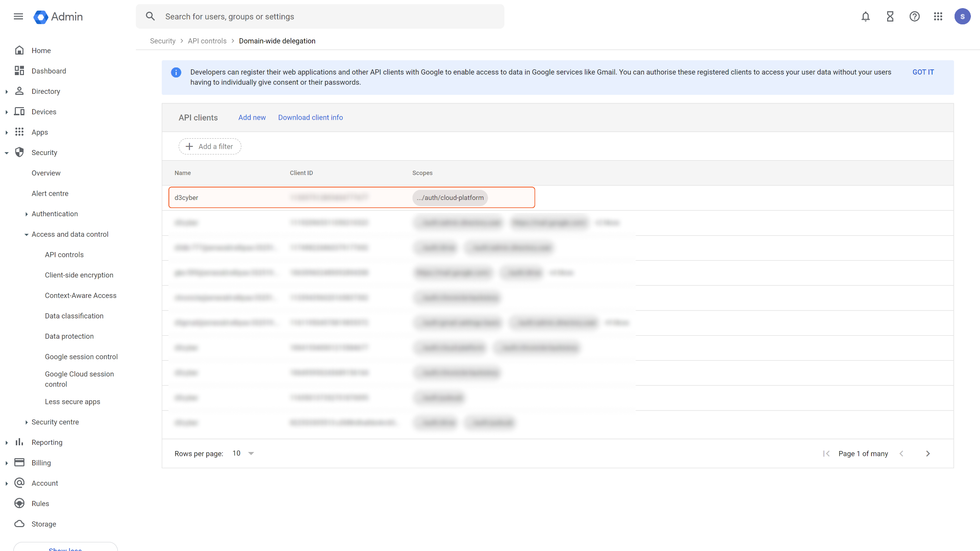Collapse the Security section
Viewport: 980px width, 551px height.
[7, 153]
